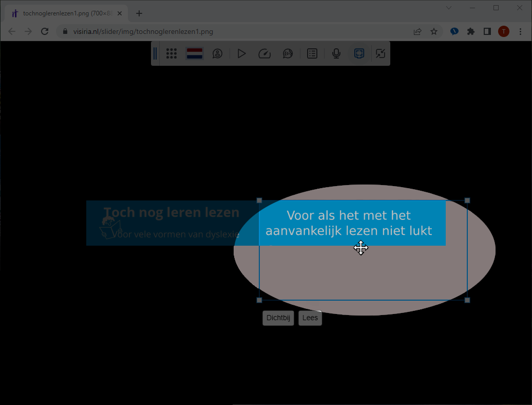532x405 pixels.
Task: Open the word list icon on toolbar
Action: (x=312, y=53)
